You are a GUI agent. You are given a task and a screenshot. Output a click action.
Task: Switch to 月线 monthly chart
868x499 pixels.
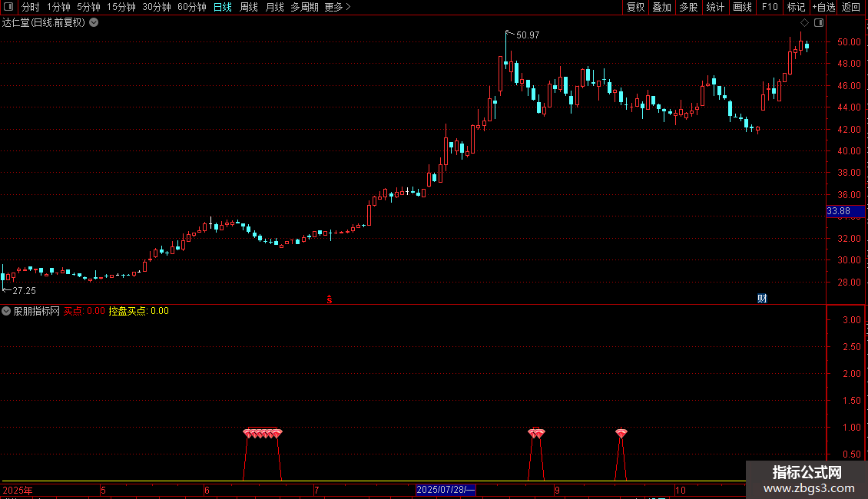(274, 7)
